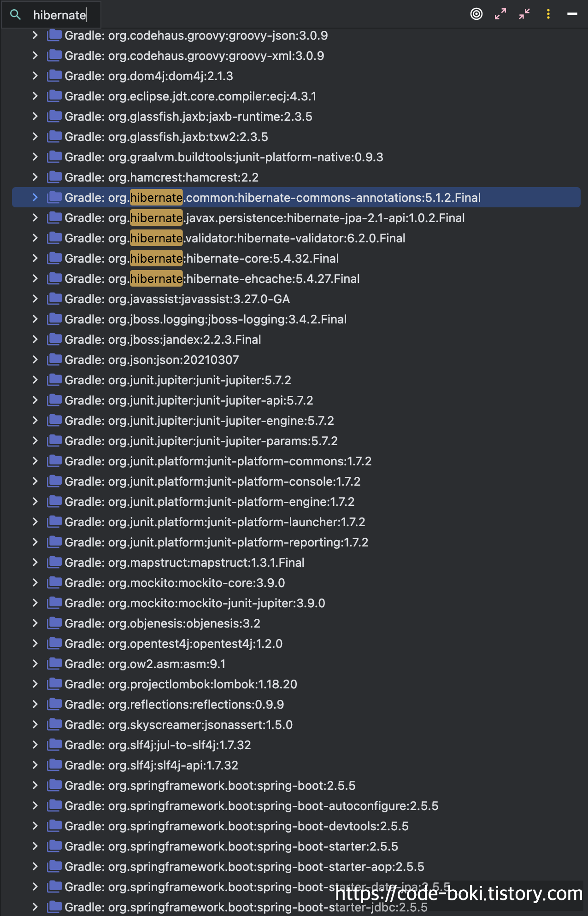Select Gradle: org.junit.platform:junit-platform-launcher:1.7.2
Viewport: 588px width, 916px height.
click(x=215, y=522)
